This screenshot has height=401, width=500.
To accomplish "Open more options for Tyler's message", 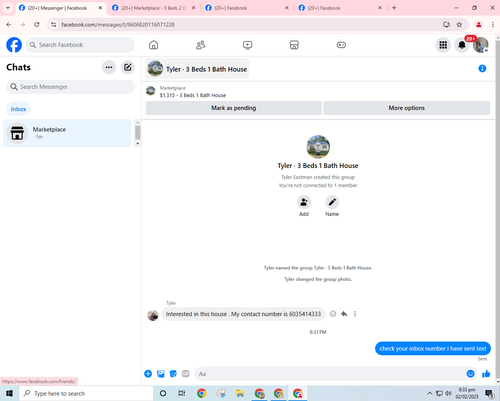I will [355, 314].
